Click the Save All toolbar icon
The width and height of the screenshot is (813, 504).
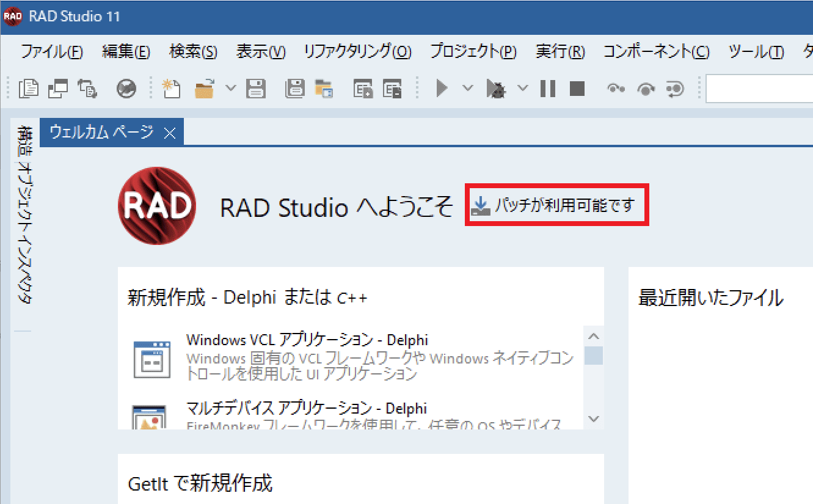click(x=295, y=89)
